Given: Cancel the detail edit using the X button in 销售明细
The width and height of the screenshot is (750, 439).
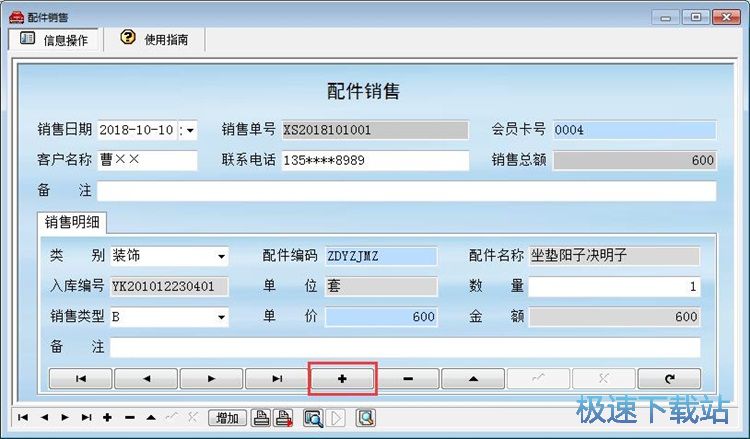Looking at the screenshot, I should (604, 379).
